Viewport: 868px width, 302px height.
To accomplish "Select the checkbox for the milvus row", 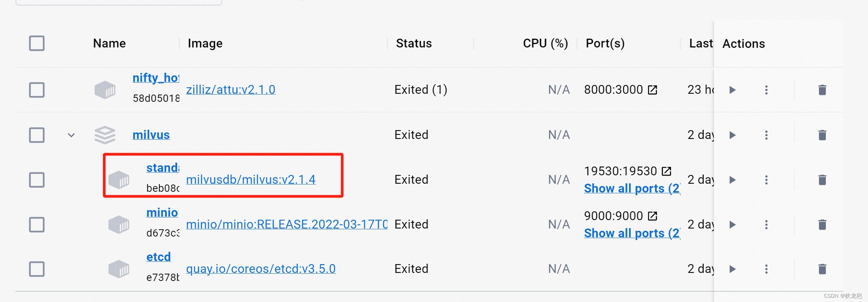I will pos(36,135).
